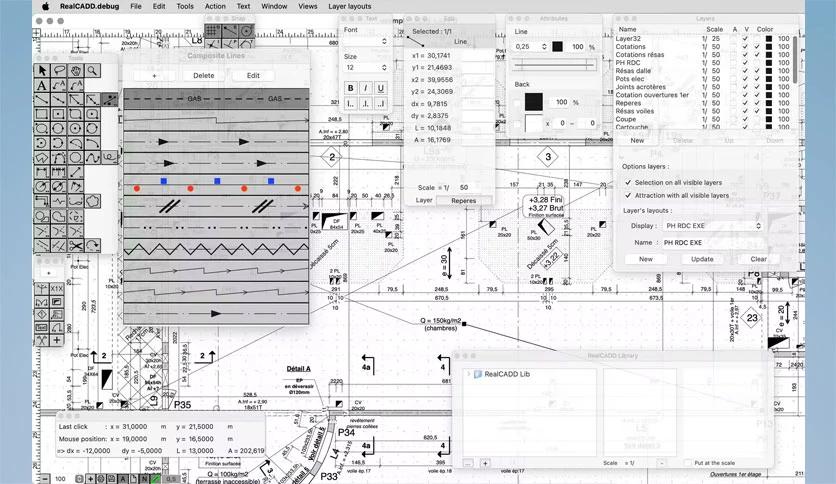Click zoom-out minus at window bottom
This screenshot has width=836, height=484.
[46, 479]
